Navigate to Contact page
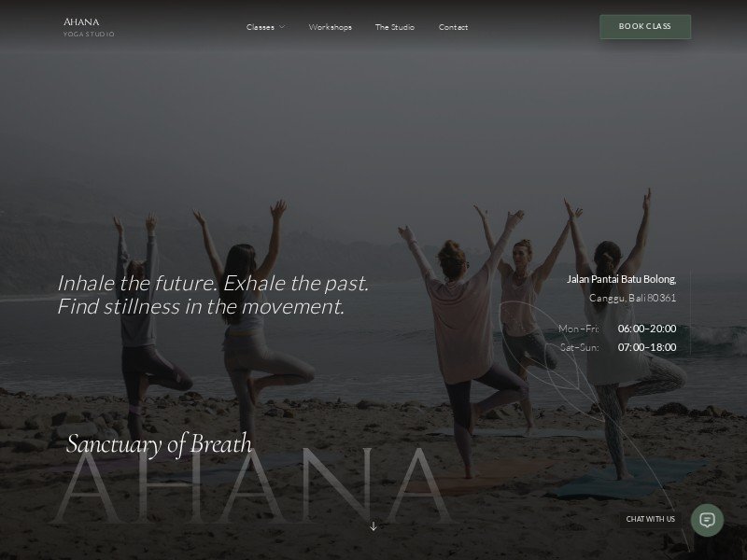Screen dimensions: 747x560 (453, 27)
